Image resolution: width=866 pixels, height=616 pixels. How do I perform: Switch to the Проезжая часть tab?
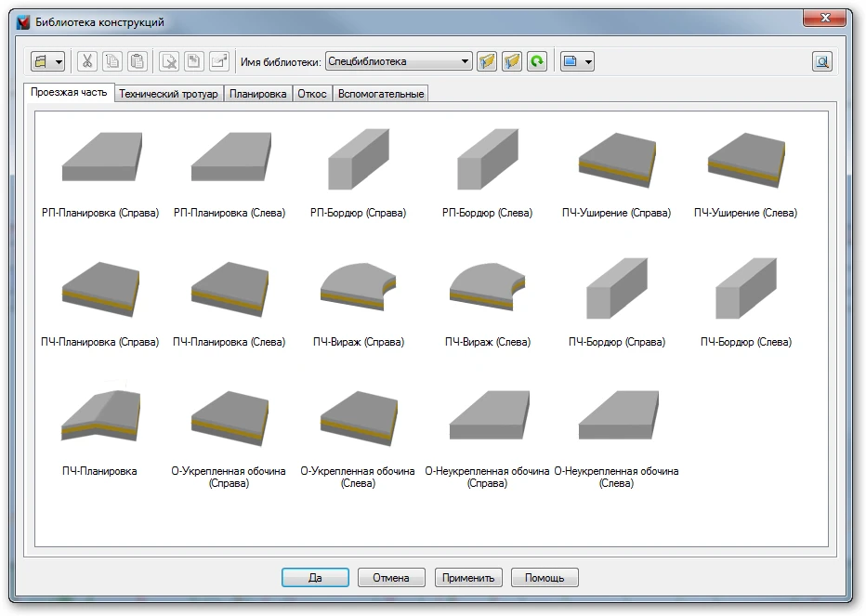(69, 92)
